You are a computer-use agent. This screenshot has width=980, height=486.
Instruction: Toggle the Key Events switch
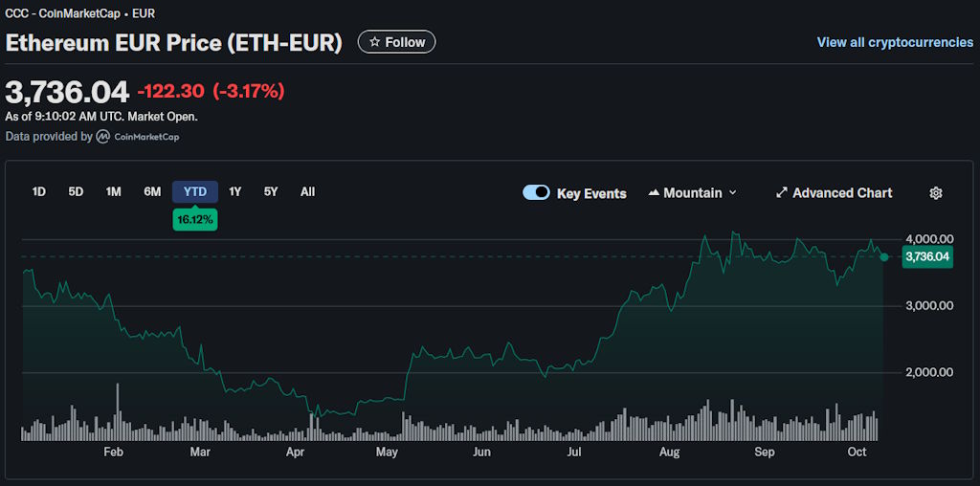click(536, 193)
